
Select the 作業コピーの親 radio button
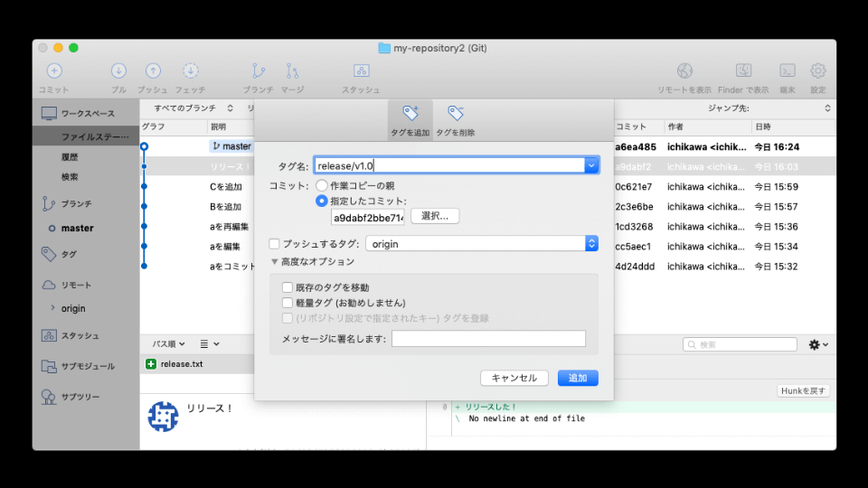tap(322, 185)
